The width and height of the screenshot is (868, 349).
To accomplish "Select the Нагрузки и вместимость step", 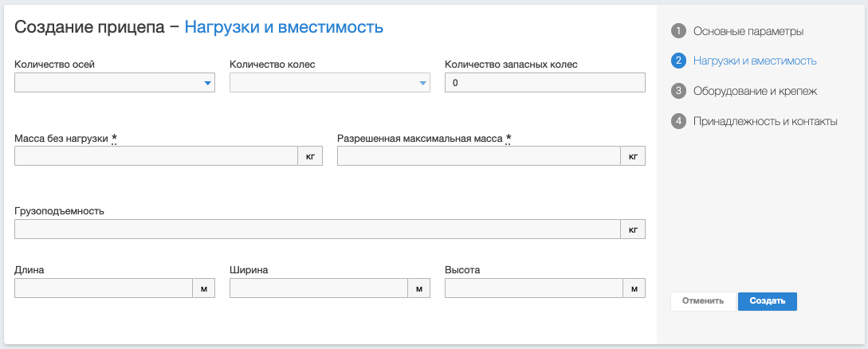I will (x=754, y=61).
